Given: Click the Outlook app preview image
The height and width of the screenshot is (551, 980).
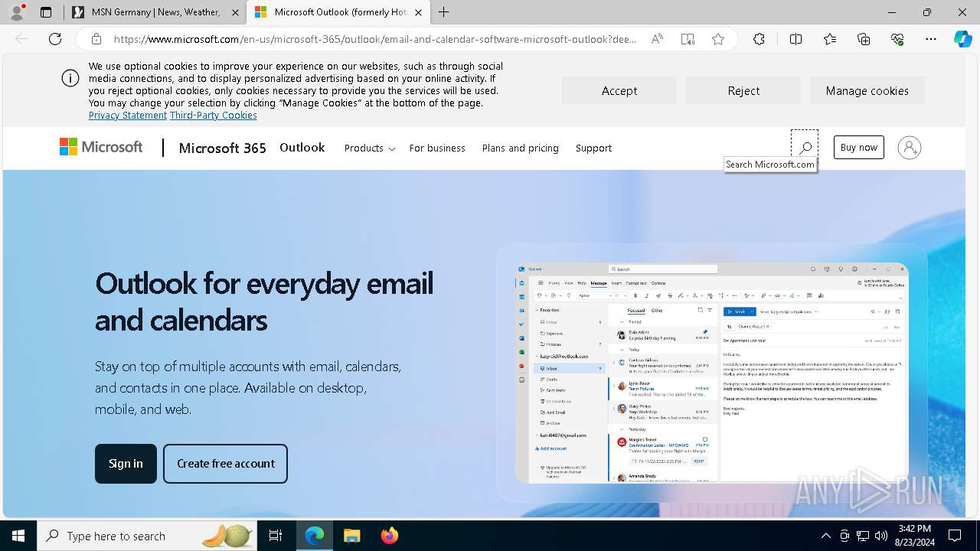Looking at the screenshot, I should tap(712, 373).
